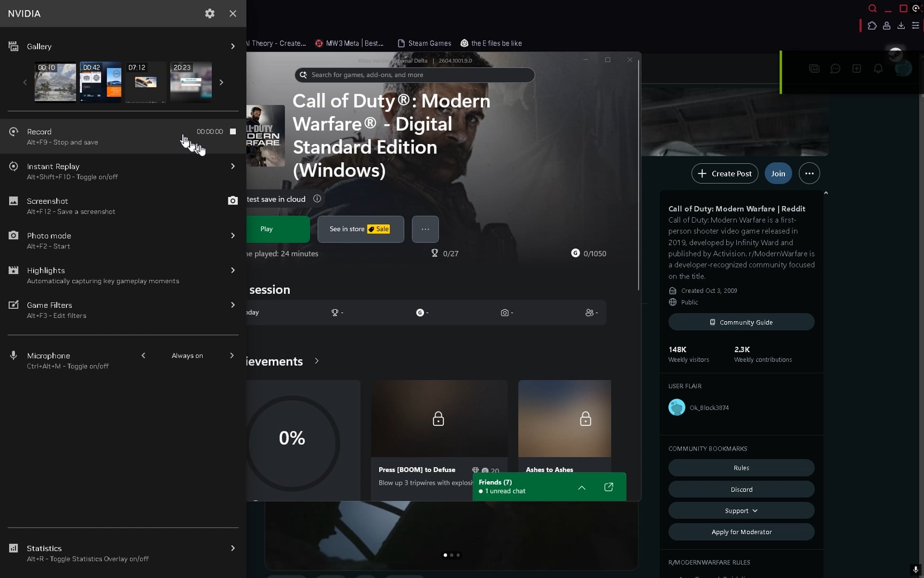
Task: Switch to the Steam Games tab
Action: pyautogui.click(x=425, y=43)
